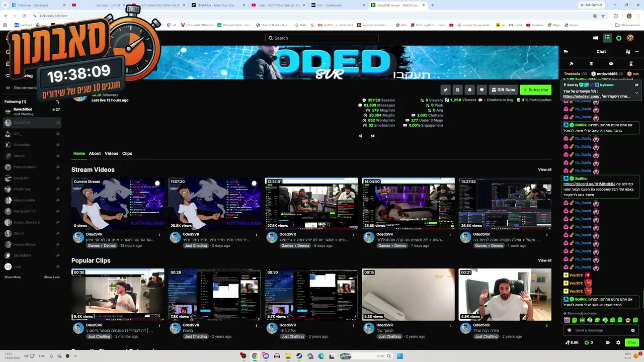This screenshot has height=362, width=644.
Task: Click the 8.6K channel points icon
Action: pos(572,342)
